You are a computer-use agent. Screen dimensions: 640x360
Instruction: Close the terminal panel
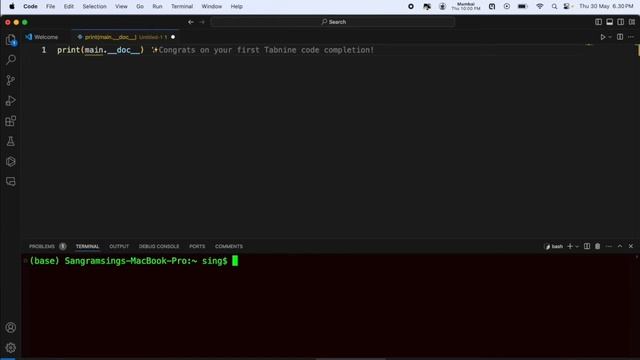click(x=631, y=247)
